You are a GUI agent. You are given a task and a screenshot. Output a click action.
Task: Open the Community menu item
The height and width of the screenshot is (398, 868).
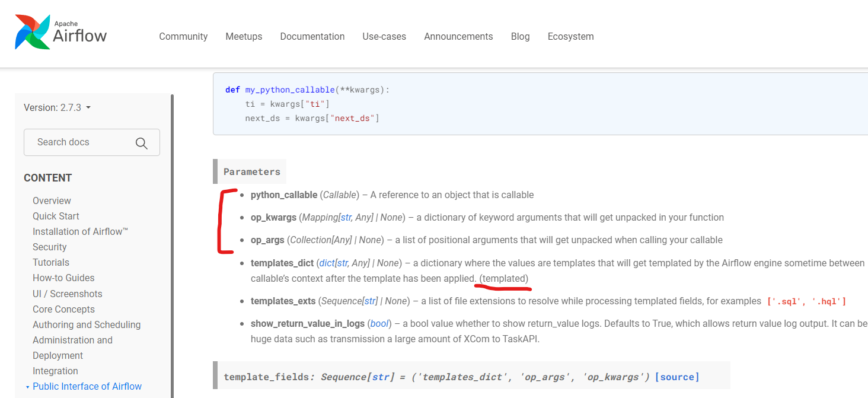click(183, 36)
